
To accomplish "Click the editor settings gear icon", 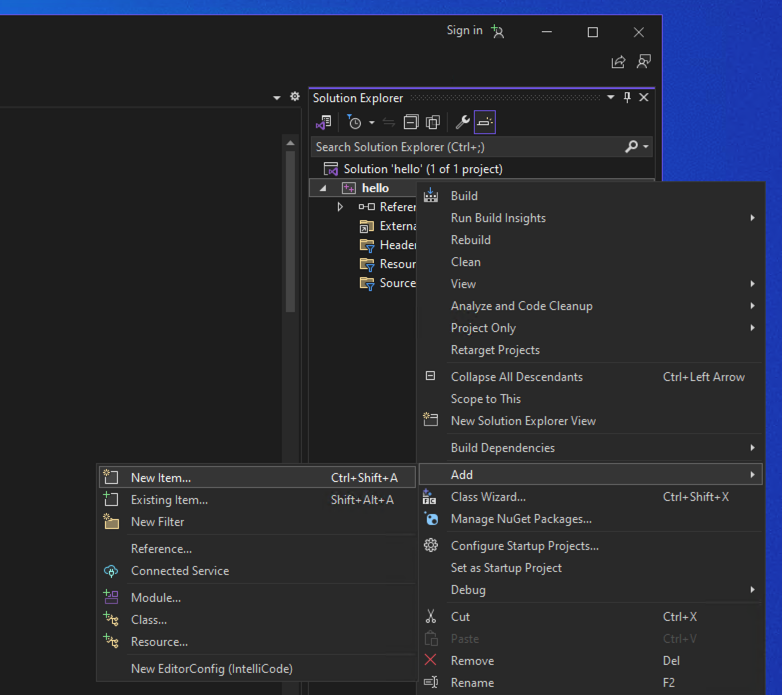I will point(294,97).
